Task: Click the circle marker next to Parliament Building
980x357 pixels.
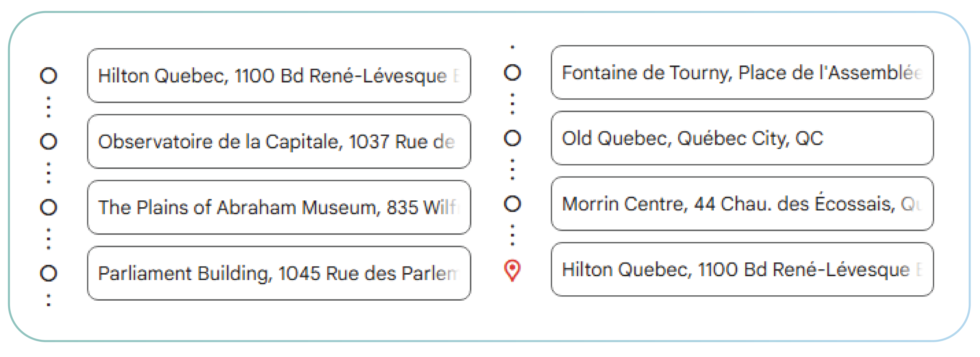Action: click(49, 273)
